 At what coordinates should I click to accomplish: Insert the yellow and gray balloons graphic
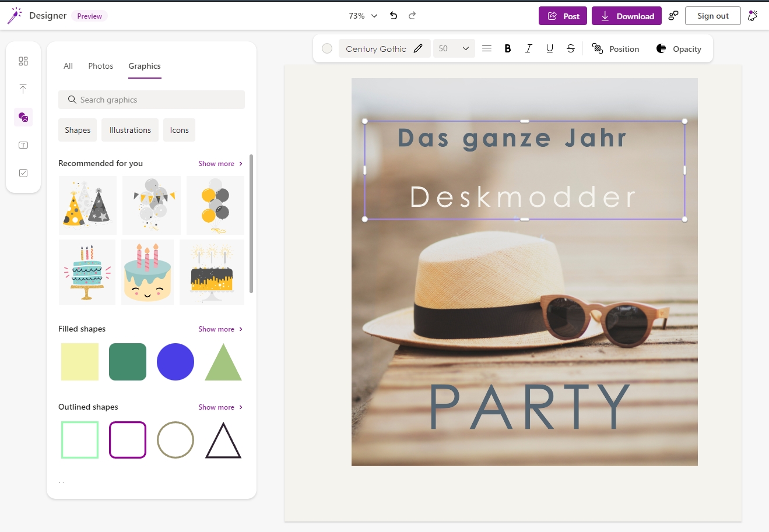[216, 205]
